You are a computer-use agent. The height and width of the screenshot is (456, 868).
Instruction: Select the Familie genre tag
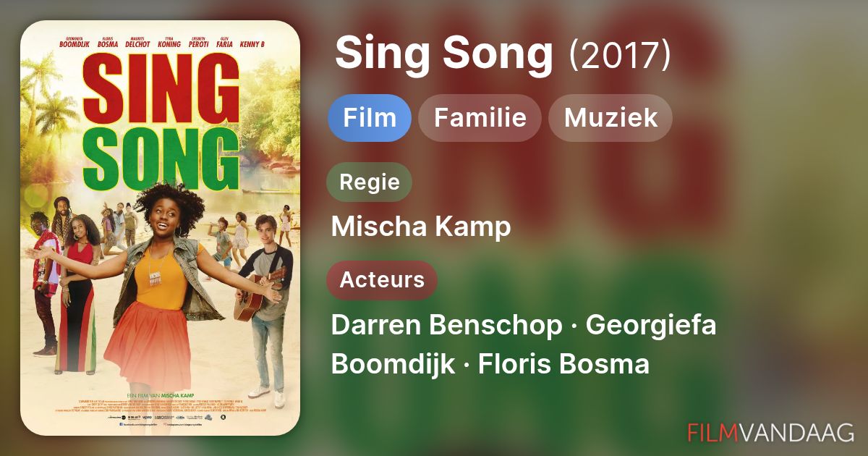pos(480,117)
